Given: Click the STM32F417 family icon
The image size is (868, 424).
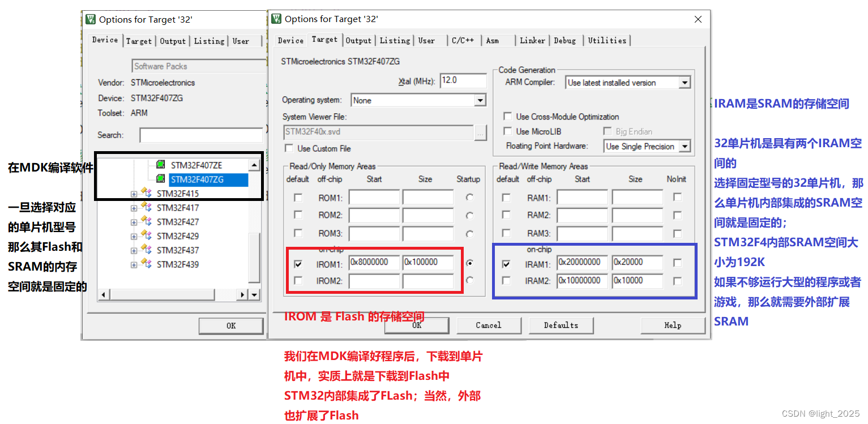Looking at the screenshot, I should (146, 208).
